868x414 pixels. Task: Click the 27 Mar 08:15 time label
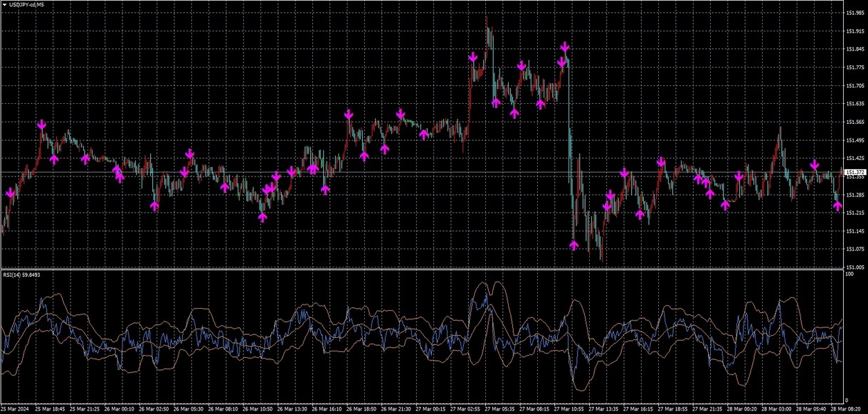click(x=534, y=409)
